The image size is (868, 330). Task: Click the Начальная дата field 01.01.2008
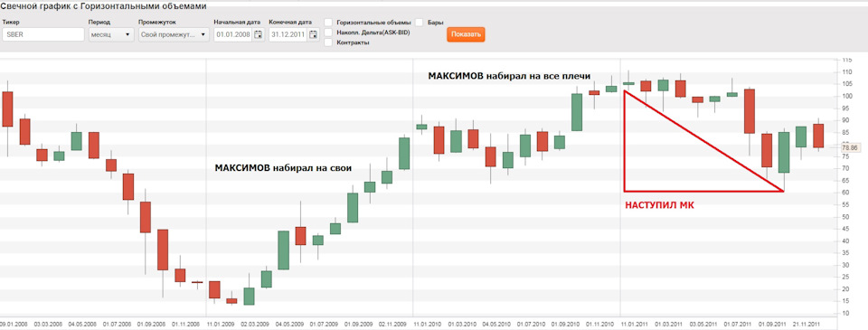click(232, 34)
